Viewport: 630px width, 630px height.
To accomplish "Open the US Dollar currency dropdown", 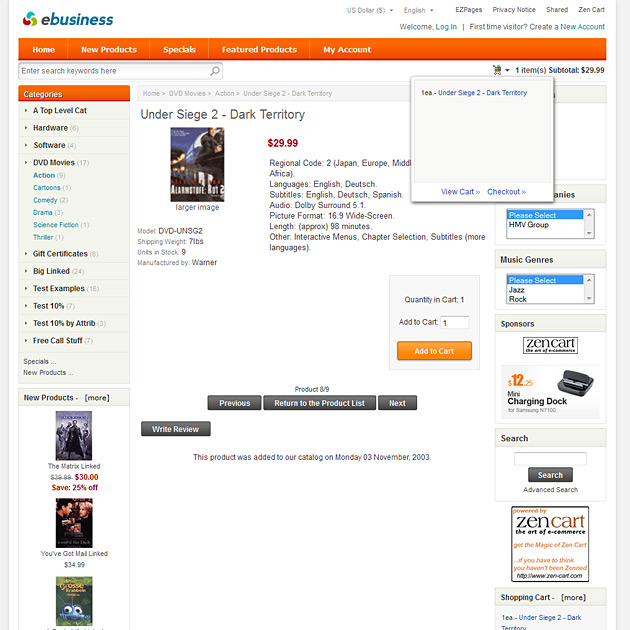I will point(370,10).
